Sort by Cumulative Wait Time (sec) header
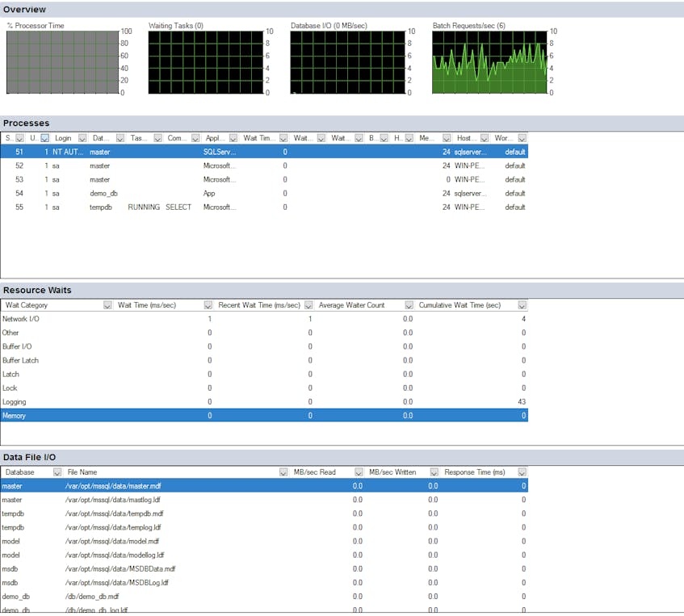The height and width of the screenshot is (616, 684). [x=459, y=305]
